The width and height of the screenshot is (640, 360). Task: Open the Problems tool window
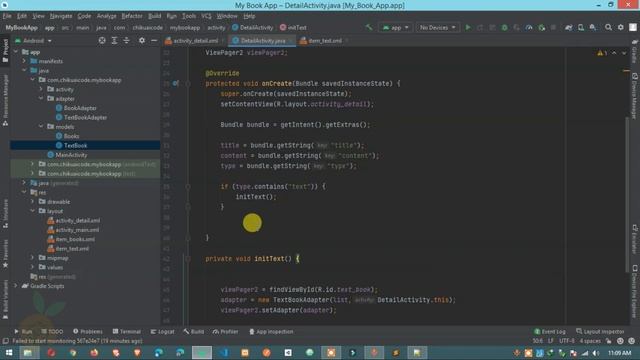coord(88,331)
